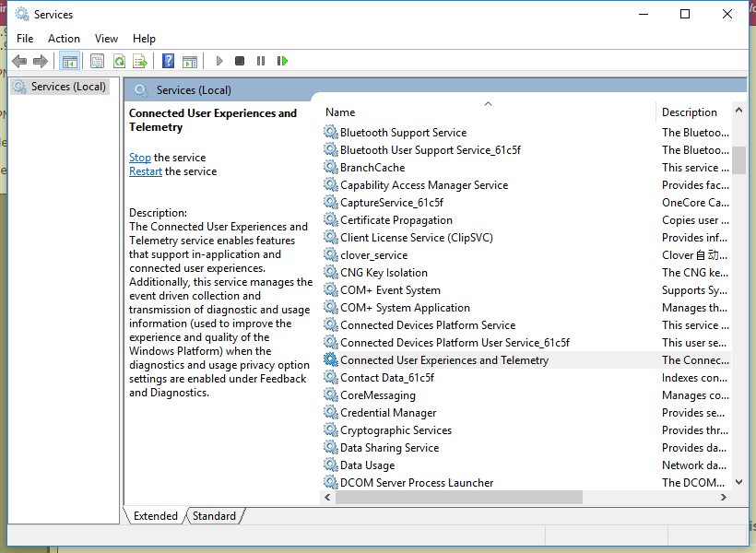Click the Back navigation arrow
This screenshot has width=756, height=553.
tap(19, 61)
